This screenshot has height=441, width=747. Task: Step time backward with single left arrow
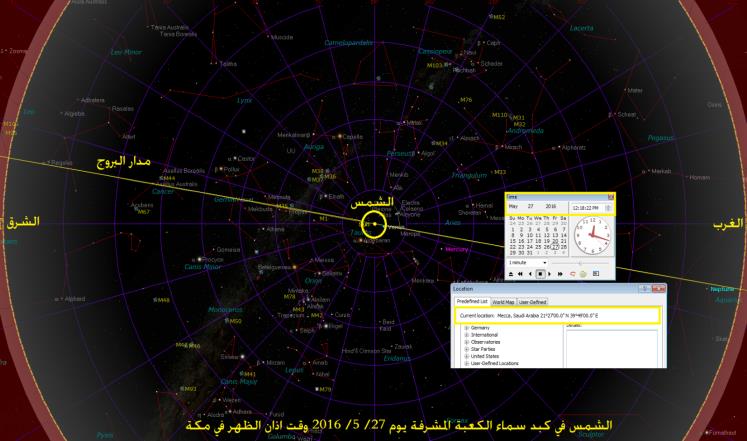pyautogui.click(x=530, y=274)
